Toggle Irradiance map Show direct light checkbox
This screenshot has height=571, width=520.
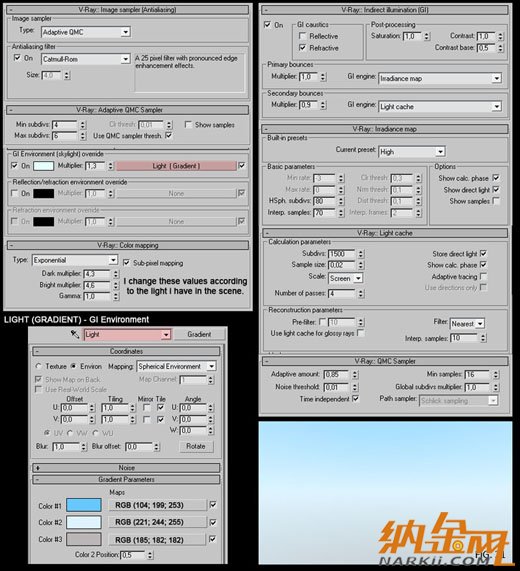click(496, 189)
